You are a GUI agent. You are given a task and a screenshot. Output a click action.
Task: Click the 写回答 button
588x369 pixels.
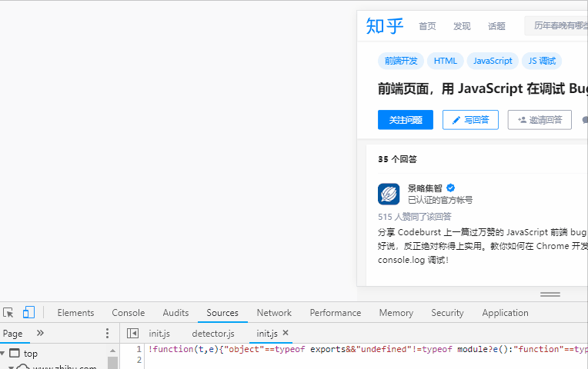pos(470,120)
